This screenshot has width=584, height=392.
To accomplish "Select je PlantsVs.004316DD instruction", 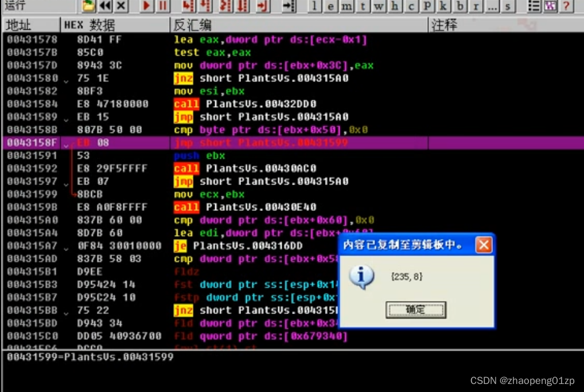I will point(239,246).
